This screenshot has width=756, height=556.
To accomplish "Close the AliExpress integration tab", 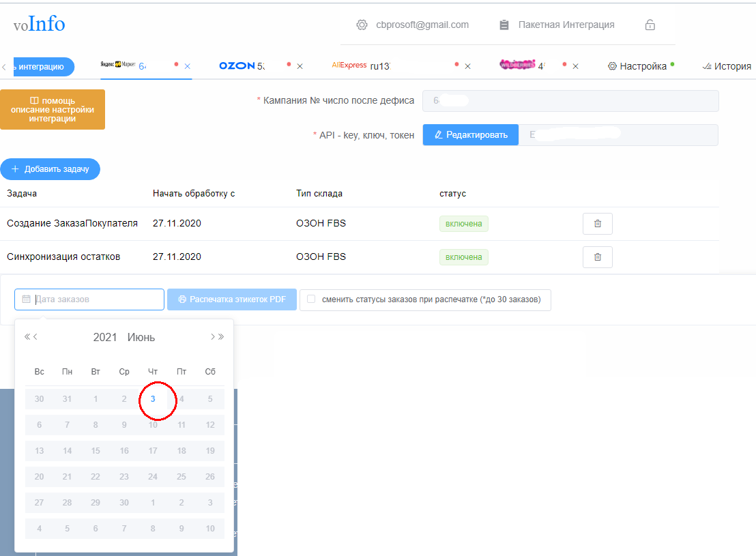I will tap(467, 66).
